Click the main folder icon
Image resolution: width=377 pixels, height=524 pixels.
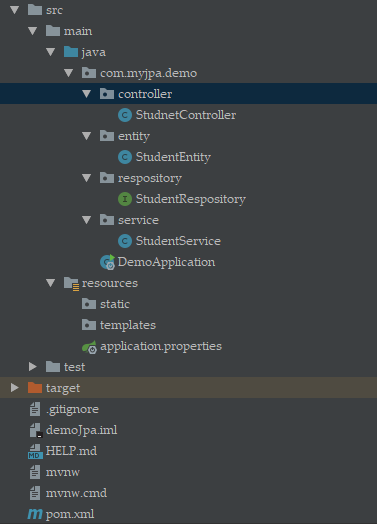coord(53,31)
